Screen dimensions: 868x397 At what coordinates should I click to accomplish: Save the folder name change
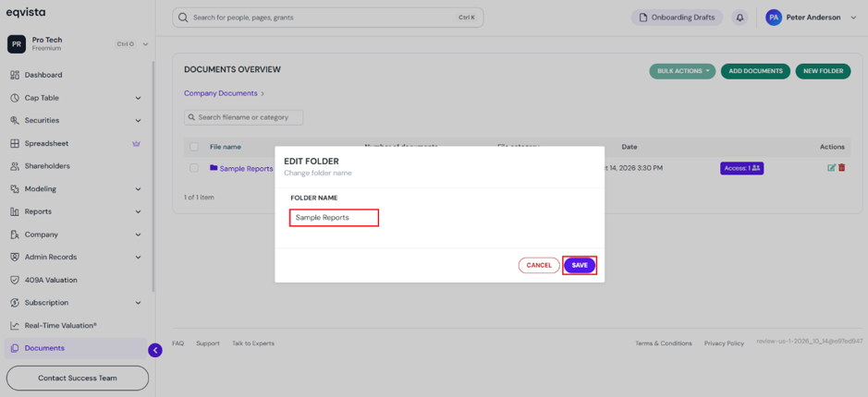pyautogui.click(x=580, y=265)
